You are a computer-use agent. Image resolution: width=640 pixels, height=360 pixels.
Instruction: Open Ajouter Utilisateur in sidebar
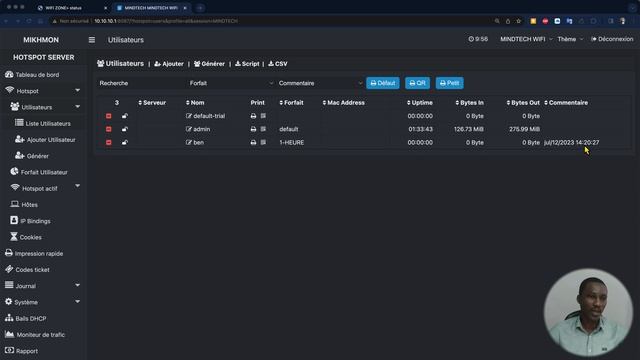pos(45,140)
